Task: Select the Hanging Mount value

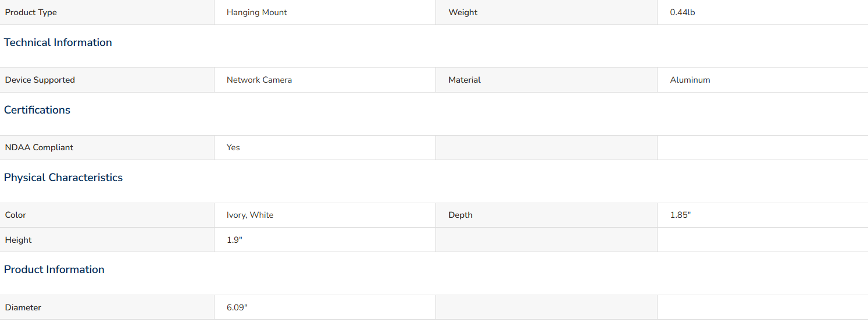Action: tap(257, 12)
